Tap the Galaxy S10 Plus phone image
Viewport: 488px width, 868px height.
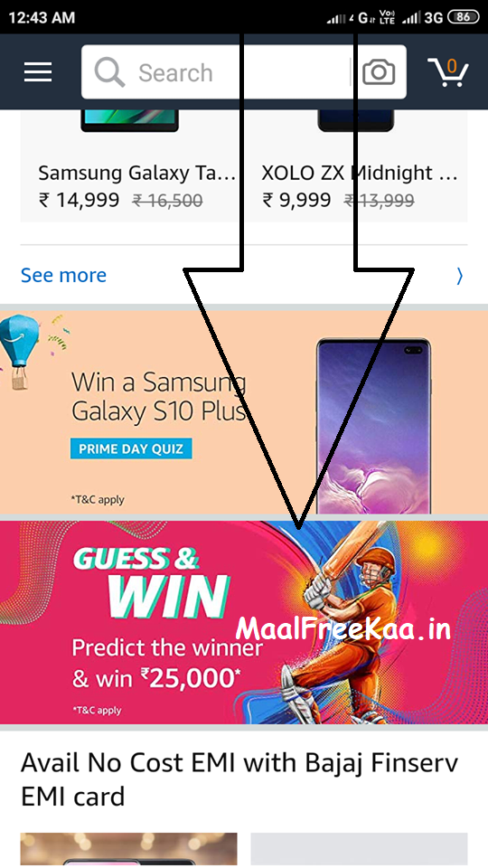(x=373, y=425)
